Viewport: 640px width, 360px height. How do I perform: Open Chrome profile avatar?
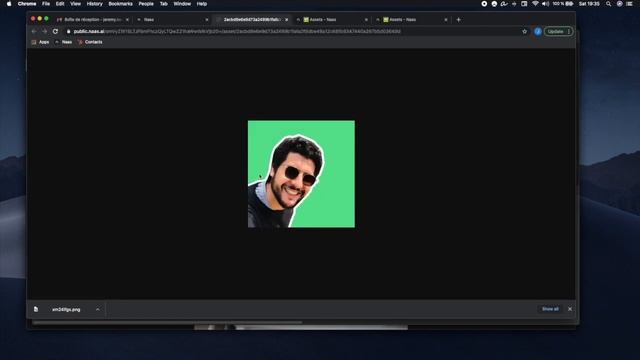(x=538, y=31)
